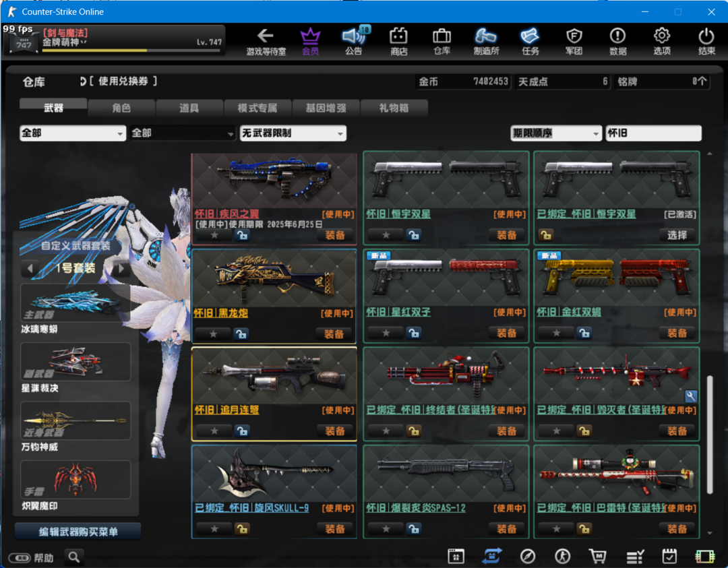Open the 军团 clan shield icon
The image size is (728, 568).
(x=574, y=41)
